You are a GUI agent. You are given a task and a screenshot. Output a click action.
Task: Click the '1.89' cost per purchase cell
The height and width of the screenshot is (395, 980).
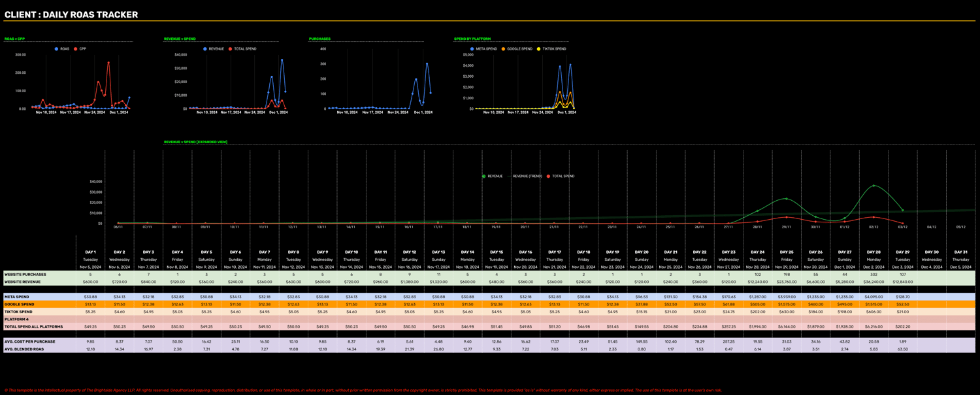(x=902, y=341)
